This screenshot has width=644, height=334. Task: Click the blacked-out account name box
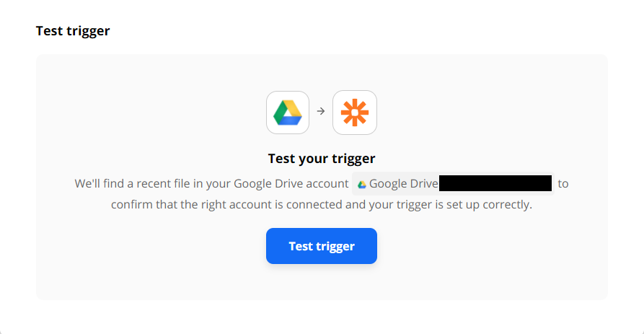click(x=495, y=183)
